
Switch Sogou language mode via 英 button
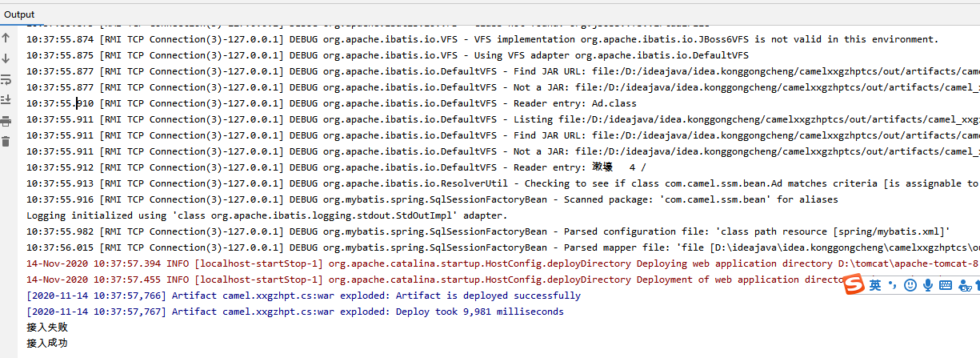click(x=875, y=285)
